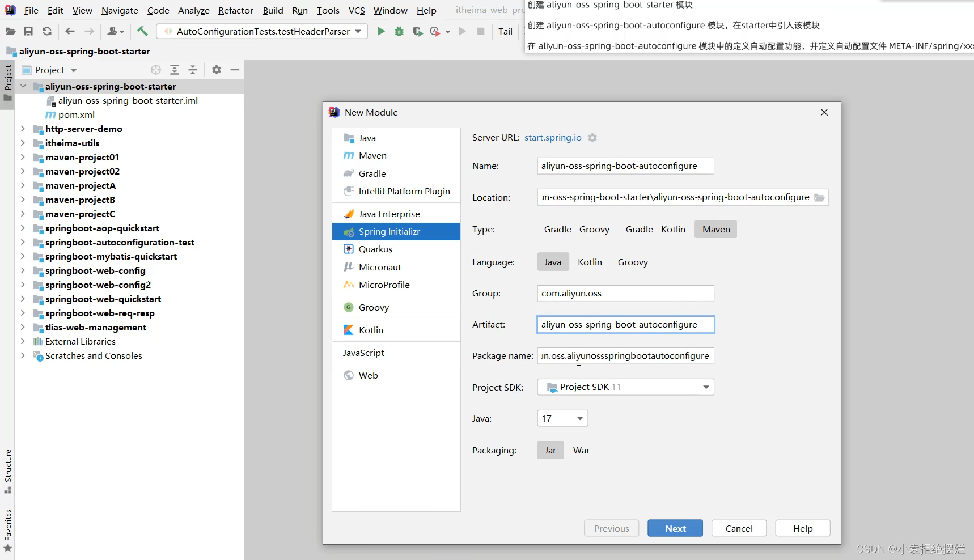This screenshot has height=560, width=974.
Task: Open the Navigate menu
Action: point(120,10)
